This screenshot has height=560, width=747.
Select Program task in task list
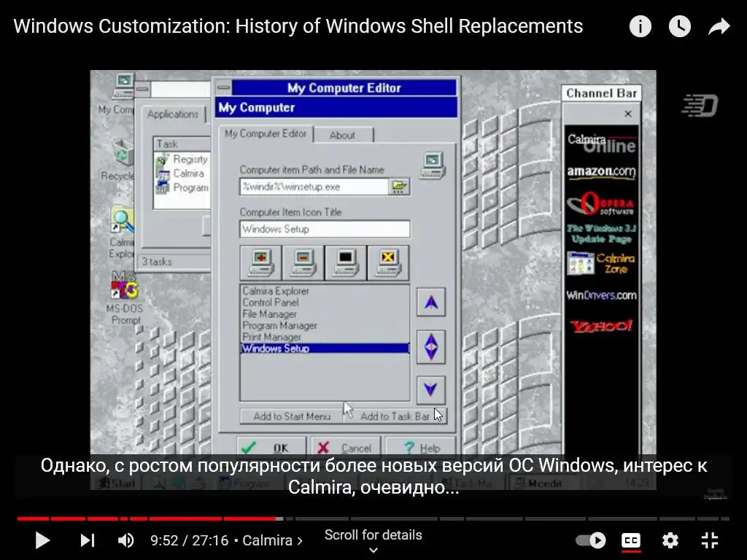(182, 188)
